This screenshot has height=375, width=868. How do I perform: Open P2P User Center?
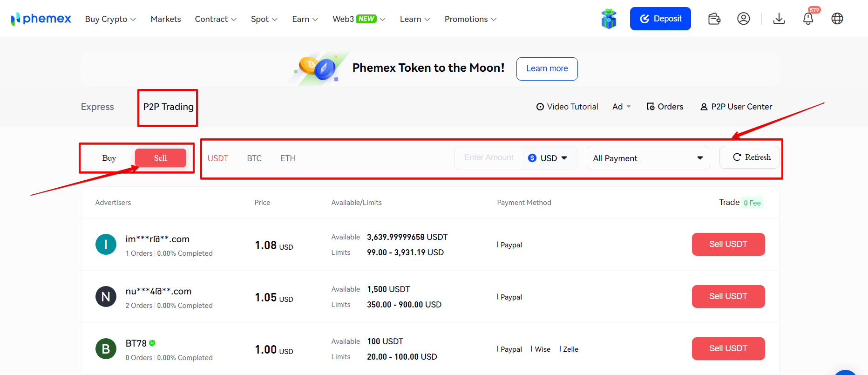(x=736, y=107)
